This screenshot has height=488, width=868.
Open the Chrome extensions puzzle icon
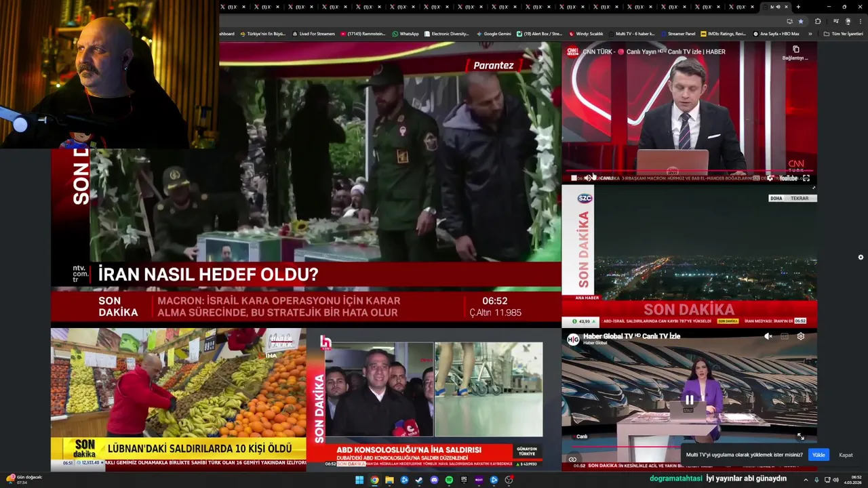[x=818, y=21]
